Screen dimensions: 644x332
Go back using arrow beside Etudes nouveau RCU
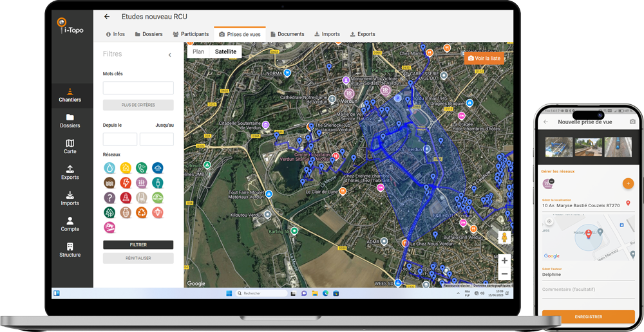click(107, 17)
